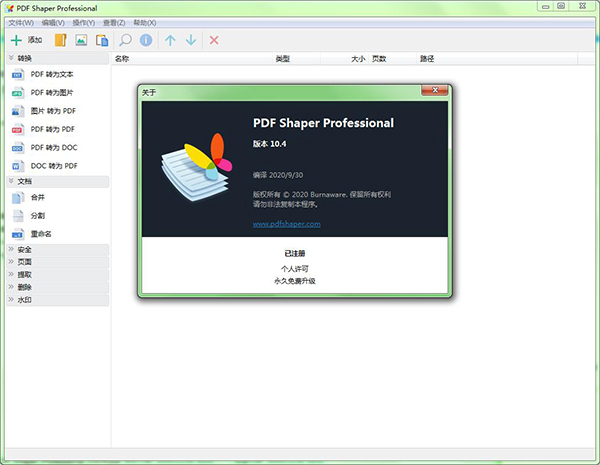Click the 添加 button label

35,40
